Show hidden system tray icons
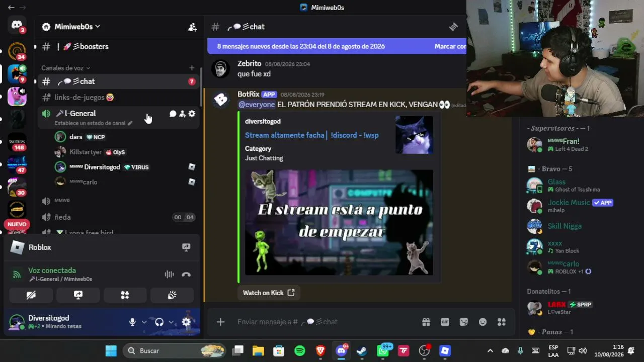 point(490,351)
